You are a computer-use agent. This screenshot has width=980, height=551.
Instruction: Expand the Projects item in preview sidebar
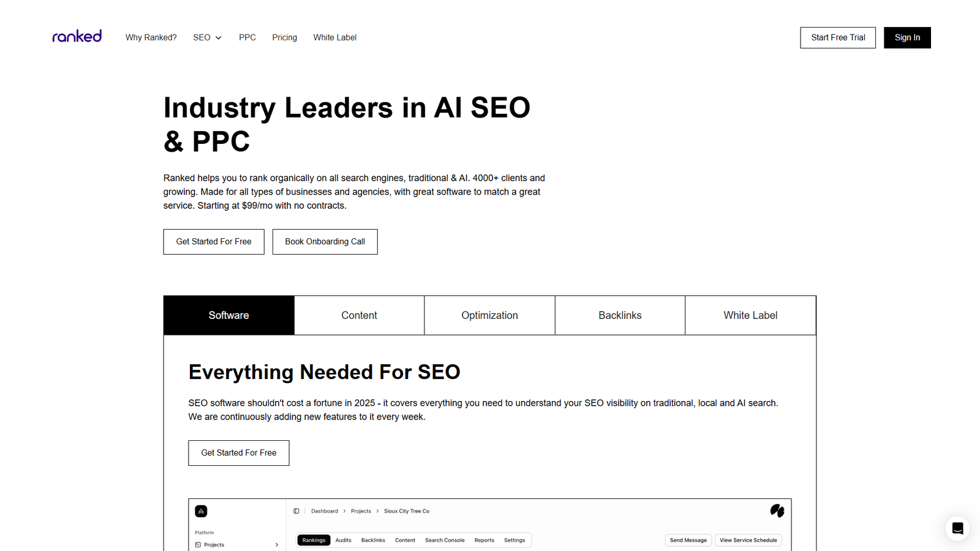(x=276, y=544)
